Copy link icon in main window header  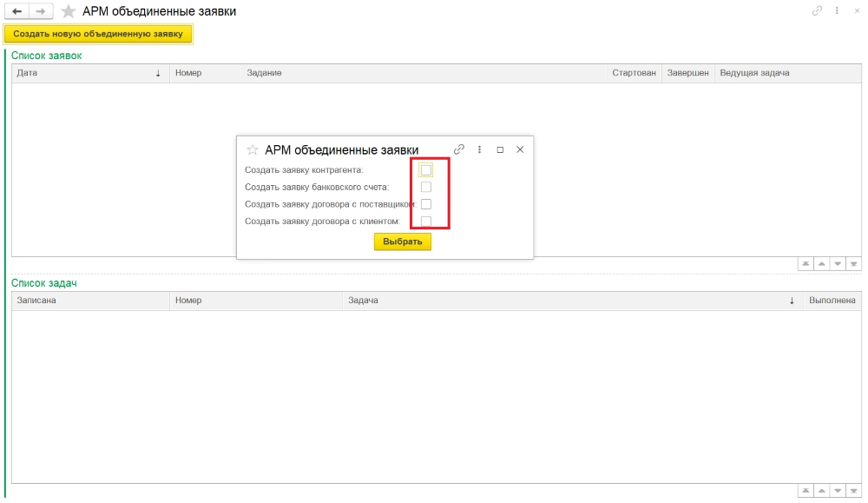817,10
